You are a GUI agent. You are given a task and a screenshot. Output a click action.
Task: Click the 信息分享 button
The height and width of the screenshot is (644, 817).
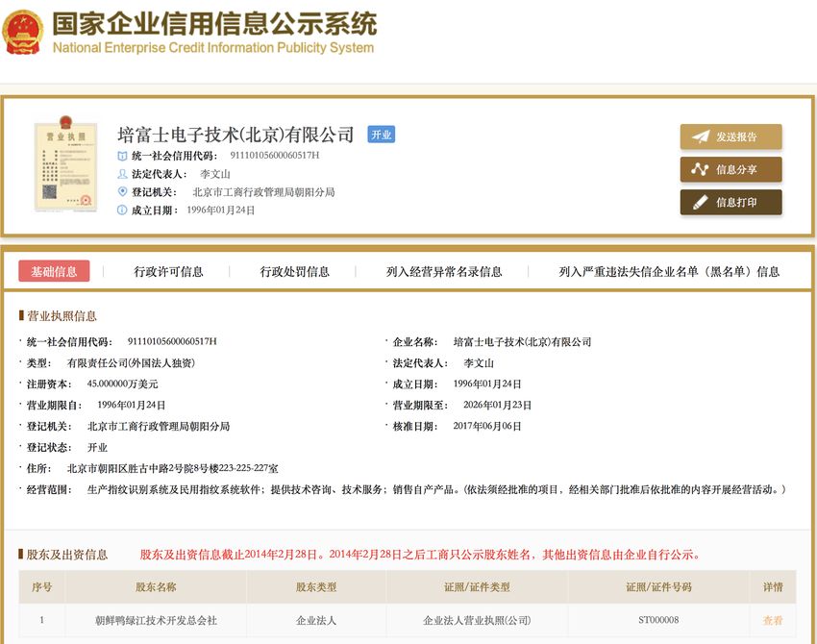tap(731, 169)
